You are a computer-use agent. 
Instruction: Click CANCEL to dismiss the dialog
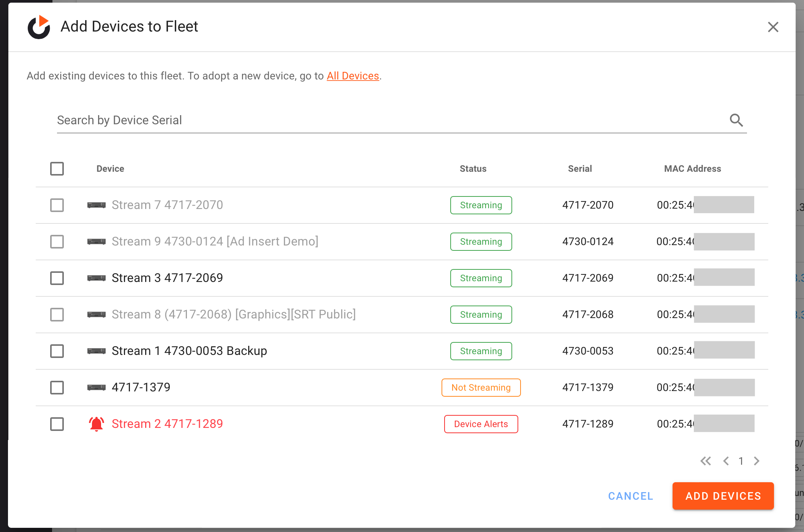coord(630,496)
